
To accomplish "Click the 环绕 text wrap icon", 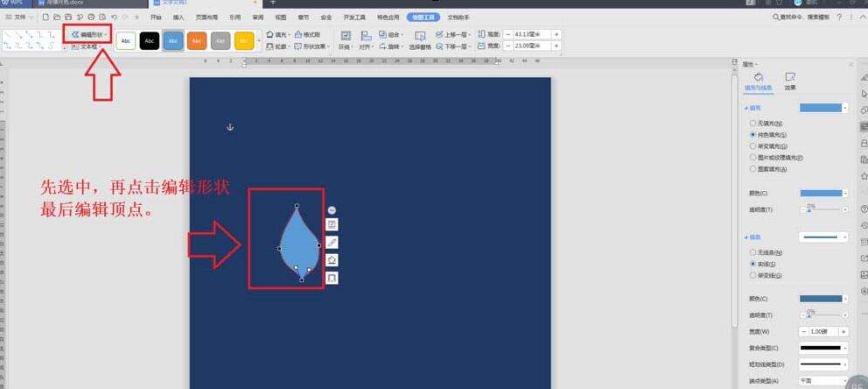I will pyautogui.click(x=346, y=37).
